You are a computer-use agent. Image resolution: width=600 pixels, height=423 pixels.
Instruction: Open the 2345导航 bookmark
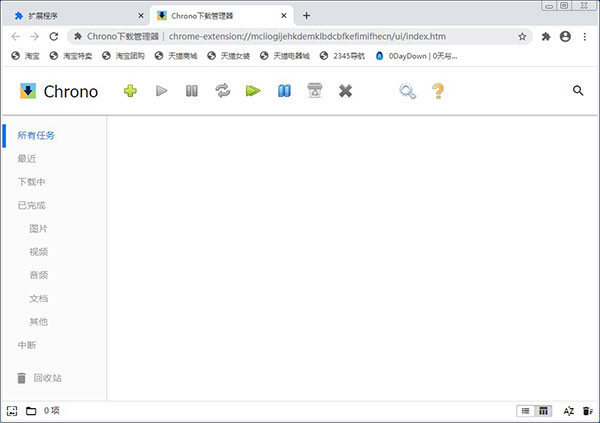[342, 56]
